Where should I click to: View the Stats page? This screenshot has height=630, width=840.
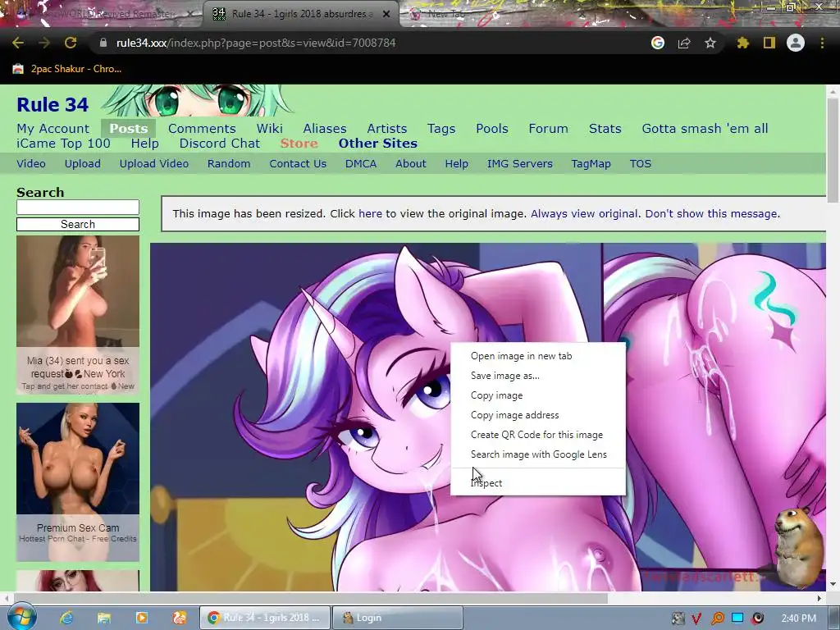point(605,129)
